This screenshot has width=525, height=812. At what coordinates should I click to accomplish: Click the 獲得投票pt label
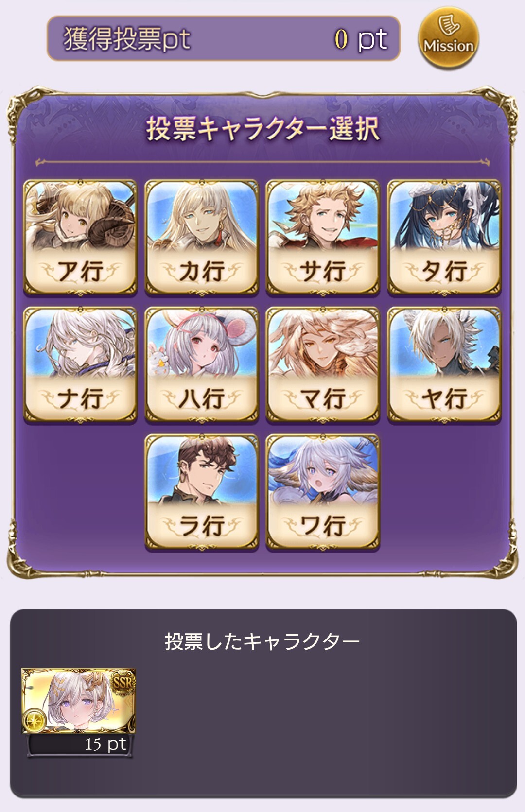pyautogui.click(x=127, y=39)
